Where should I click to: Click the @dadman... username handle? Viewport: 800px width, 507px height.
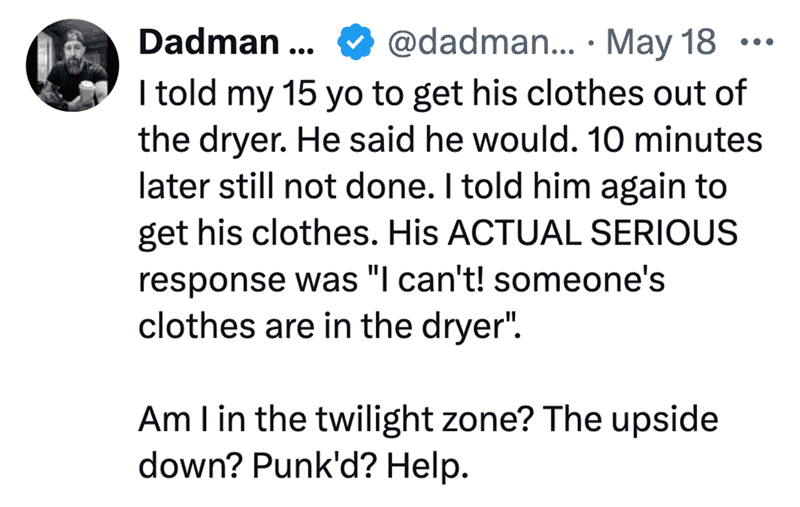[481, 42]
